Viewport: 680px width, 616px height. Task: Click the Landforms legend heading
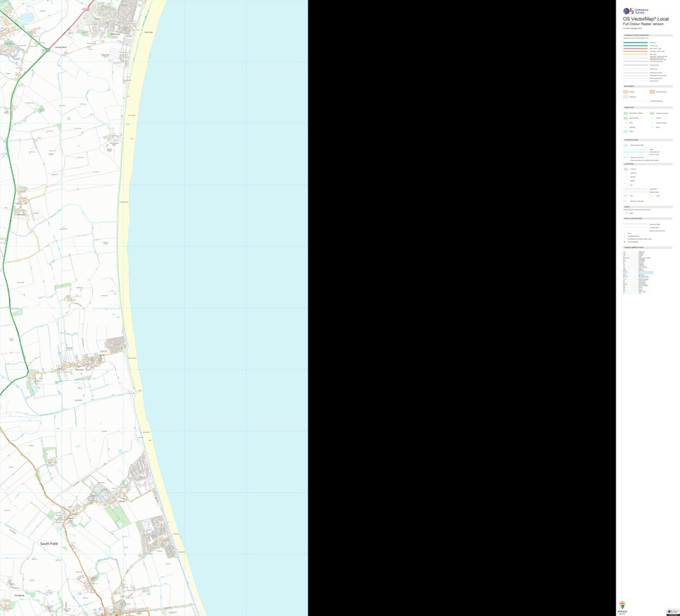pyautogui.click(x=648, y=164)
